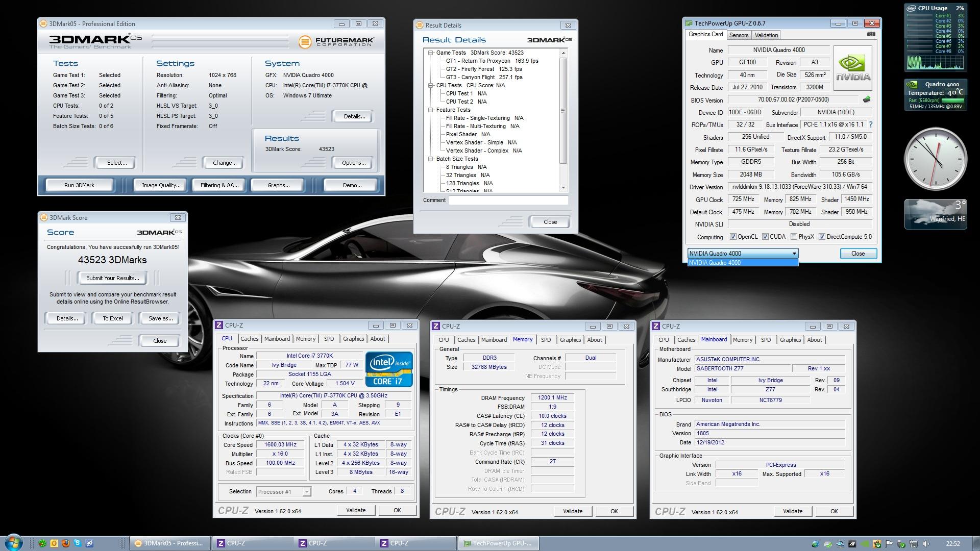The image size is (980, 551).
Task: Launch the orange Outlook quick launch icon
Action: point(54,543)
